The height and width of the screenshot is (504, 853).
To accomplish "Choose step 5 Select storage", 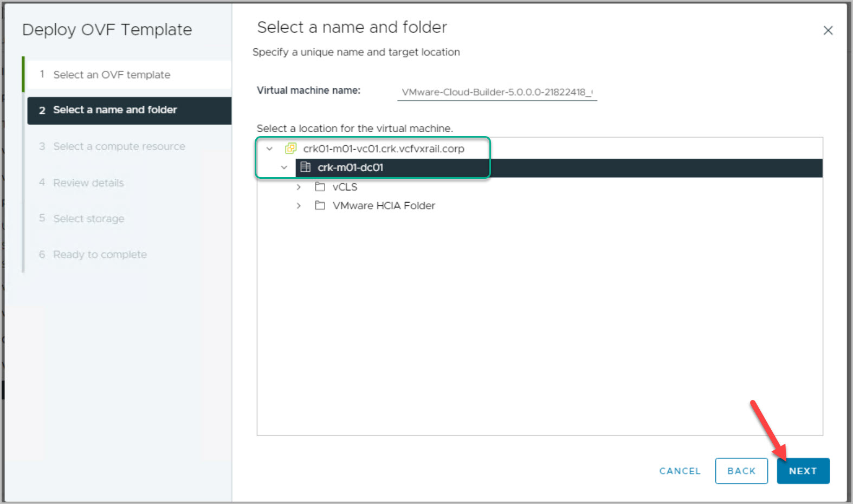I will [x=89, y=219].
